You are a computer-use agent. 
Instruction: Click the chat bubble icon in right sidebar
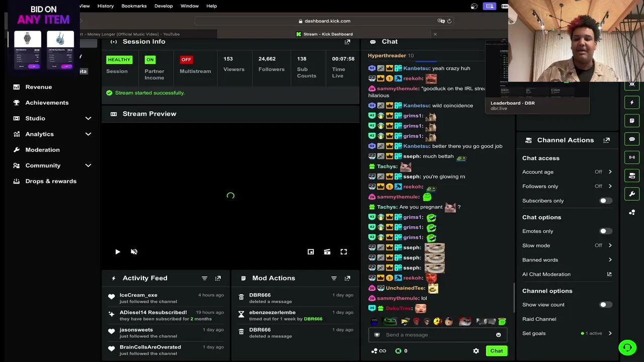(x=632, y=139)
